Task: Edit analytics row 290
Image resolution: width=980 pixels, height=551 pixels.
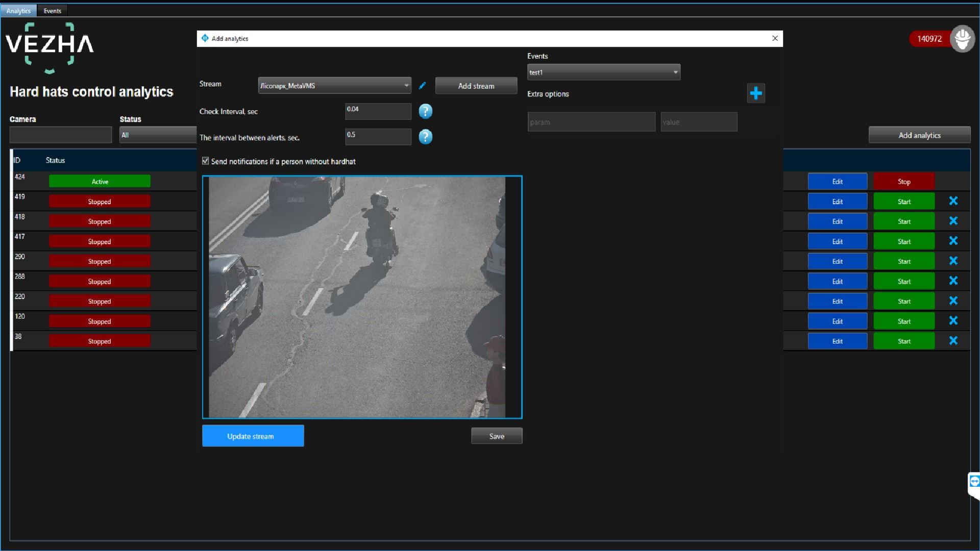Action: coord(838,261)
